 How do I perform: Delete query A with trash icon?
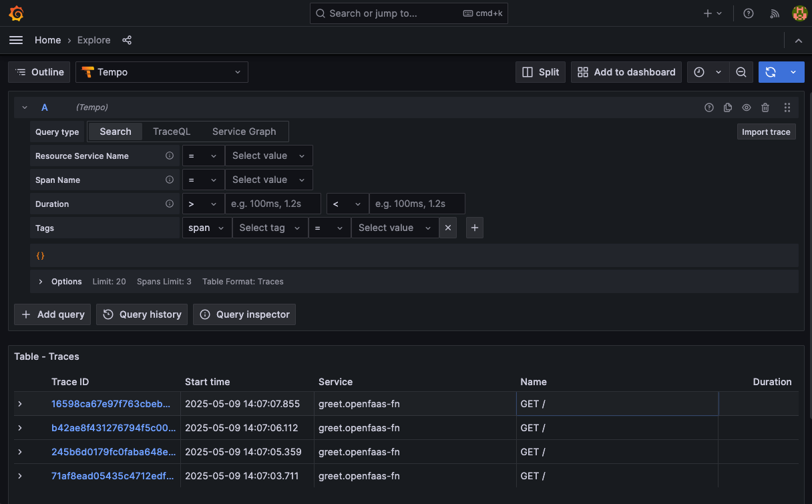coord(765,107)
